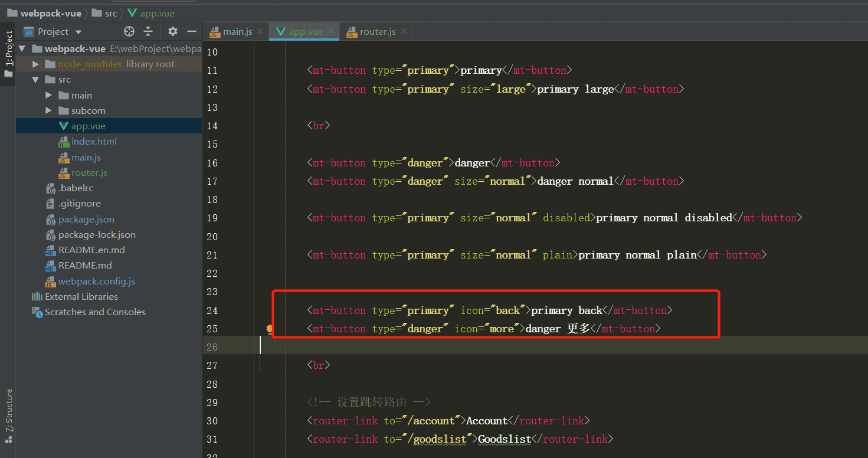868x458 pixels.
Task: Close the app.vue tab
Action: (x=331, y=32)
